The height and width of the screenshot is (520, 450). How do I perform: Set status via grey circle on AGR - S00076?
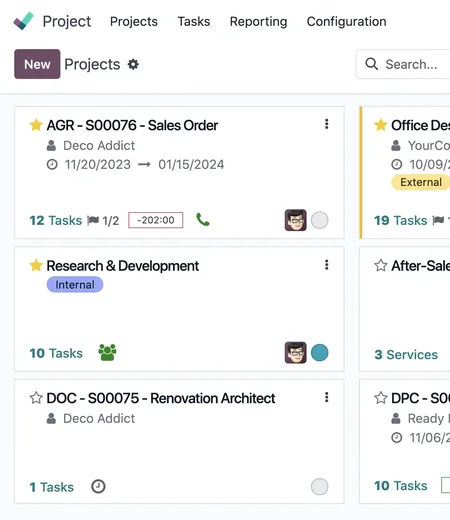pyautogui.click(x=320, y=220)
